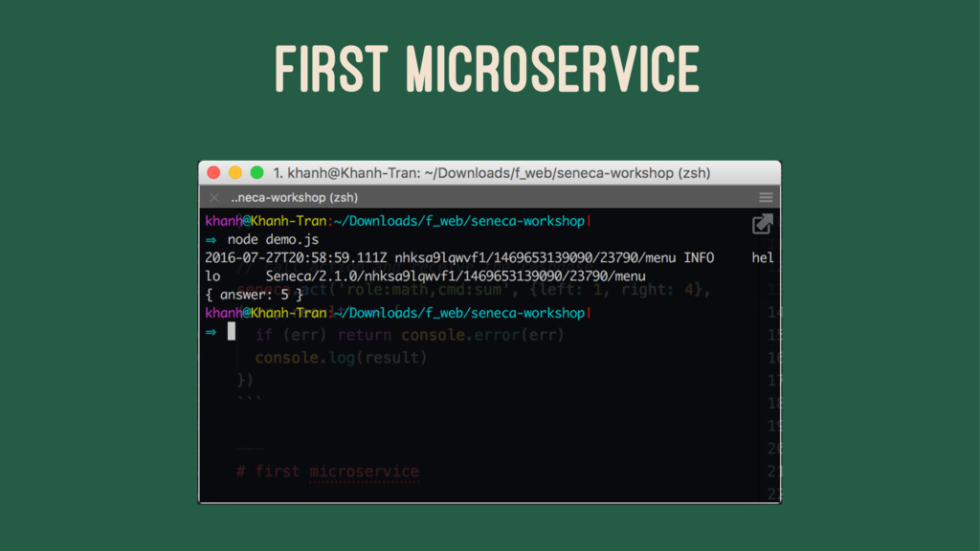
Task: Click the 'node demo.js' command line
Action: 273,240
